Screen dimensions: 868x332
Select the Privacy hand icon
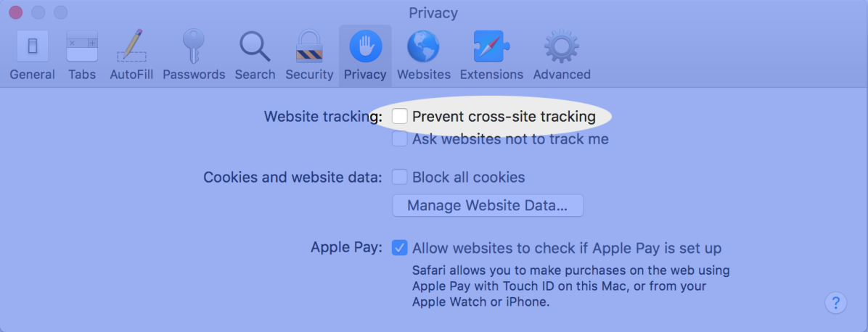tap(365, 46)
